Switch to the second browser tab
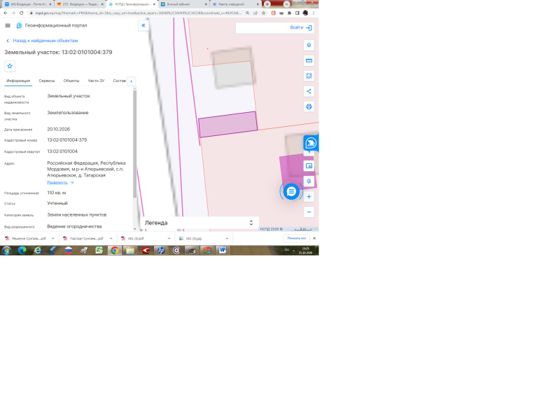Image resolution: width=560 pixels, height=417 pixels. coord(79,4)
